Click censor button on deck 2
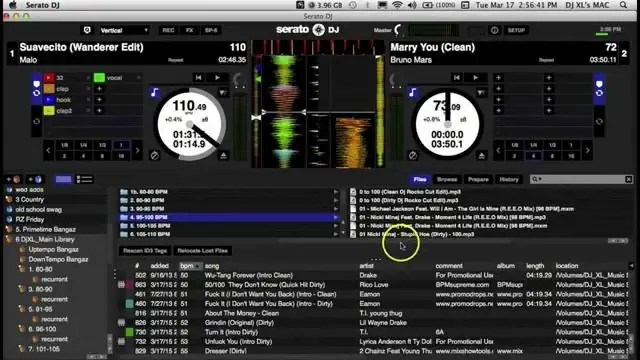640x360 pixels. pyautogui.click(x=413, y=156)
